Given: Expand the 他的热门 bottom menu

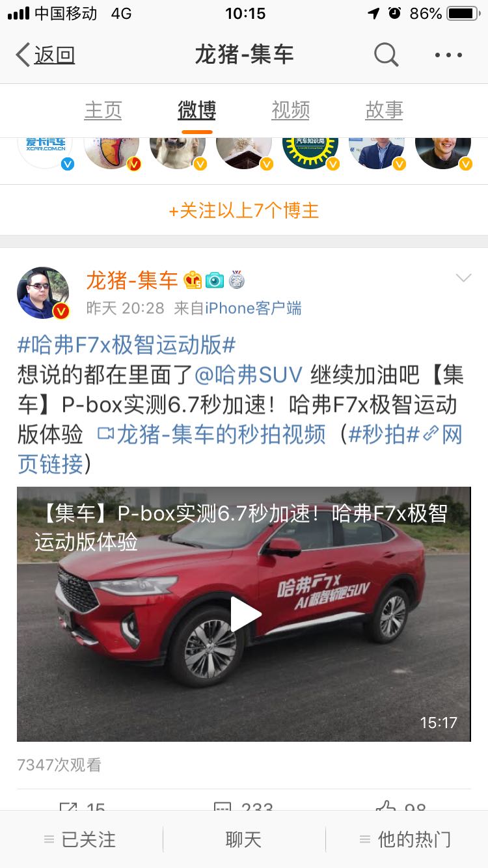Looking at the screenshot, I should click(407, 839).
